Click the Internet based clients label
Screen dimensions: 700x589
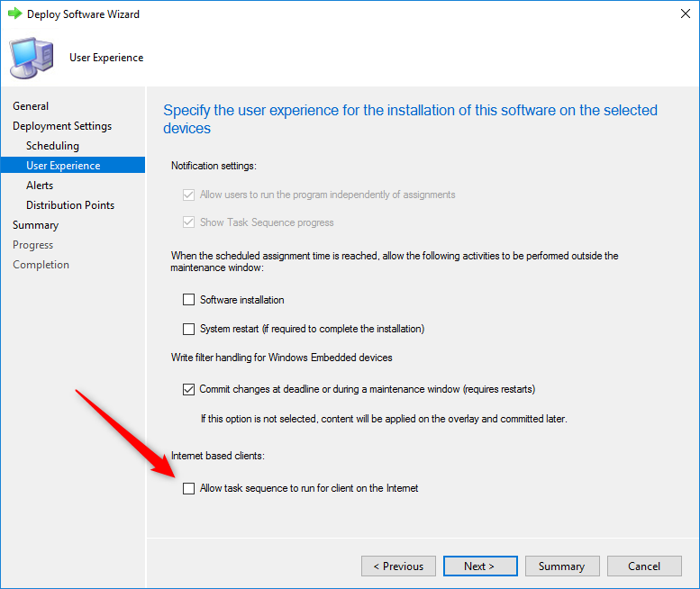(x=218, y=456)
